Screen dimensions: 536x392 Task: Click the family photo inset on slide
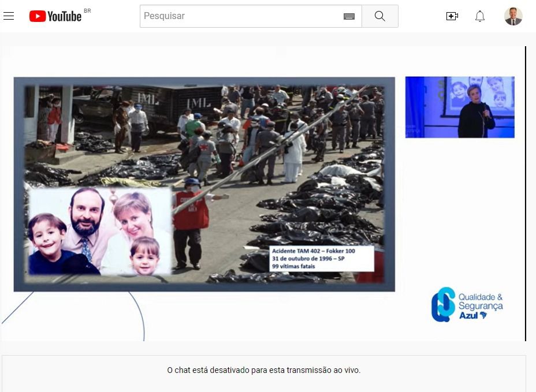tap(99, 231)
